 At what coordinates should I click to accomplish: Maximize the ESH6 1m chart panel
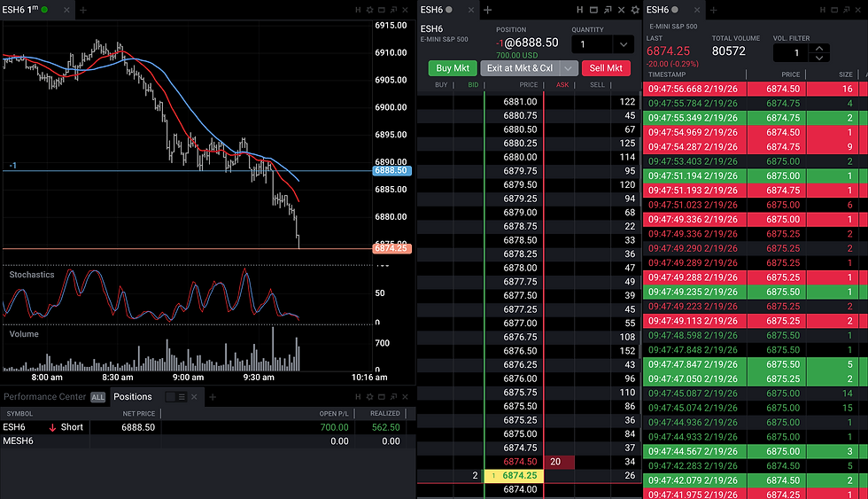click(x=382, y=10)
